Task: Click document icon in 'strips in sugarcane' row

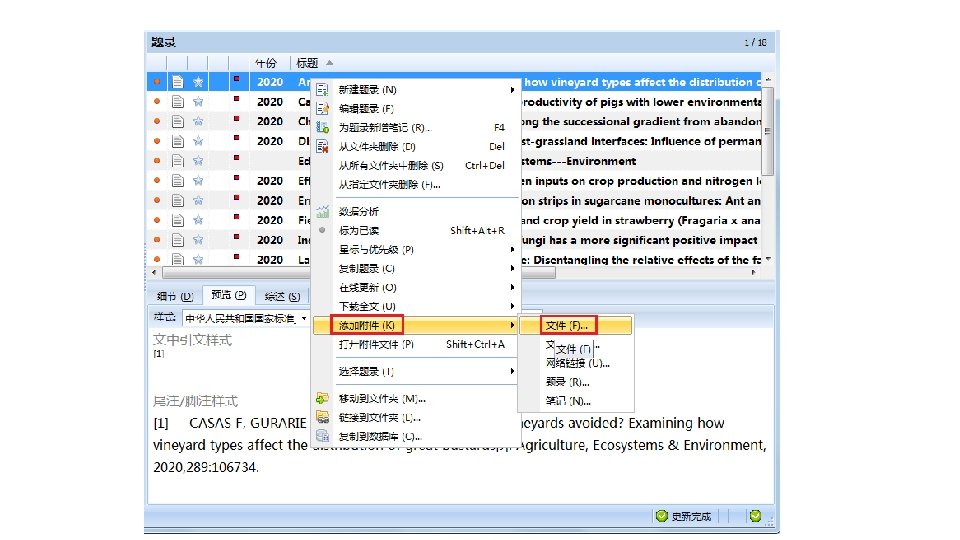Action: point(178,200)
